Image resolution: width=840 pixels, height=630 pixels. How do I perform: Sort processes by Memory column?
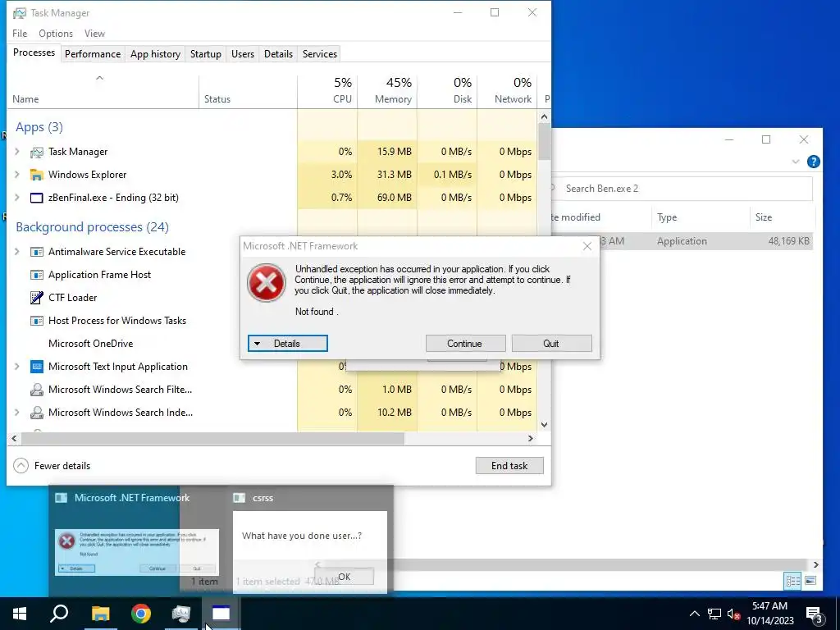(x=387, y=90)
